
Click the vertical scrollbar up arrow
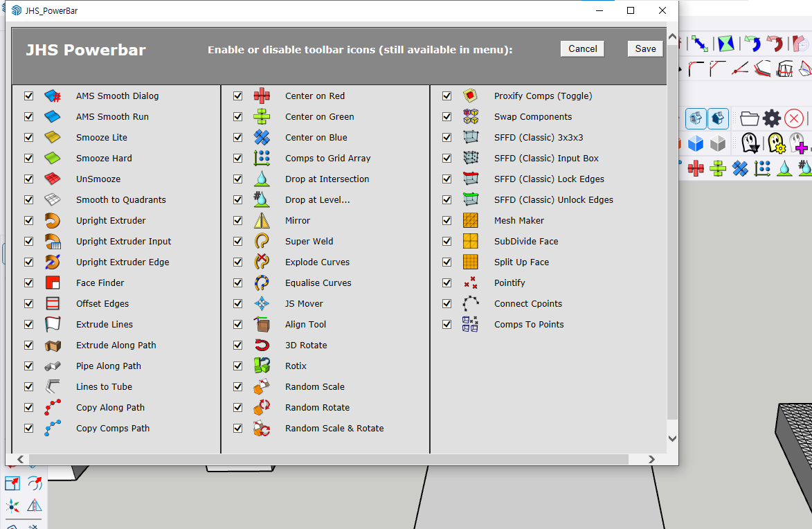click(672, 37)
